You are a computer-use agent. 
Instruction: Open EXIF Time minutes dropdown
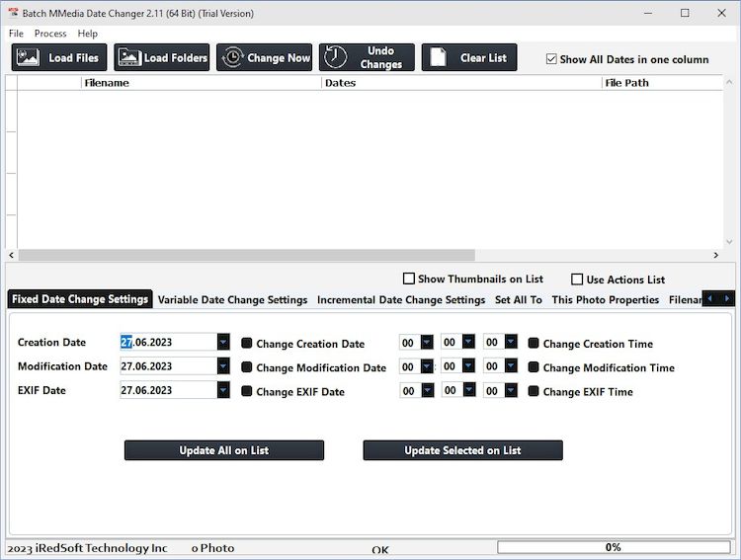pyautogui.click(x=469, y=390)
